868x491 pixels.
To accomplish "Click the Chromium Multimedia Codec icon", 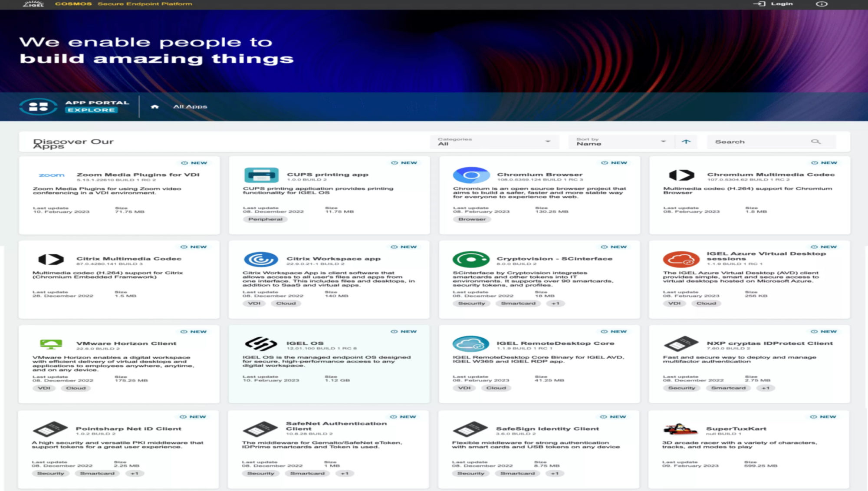I will 681,175.
